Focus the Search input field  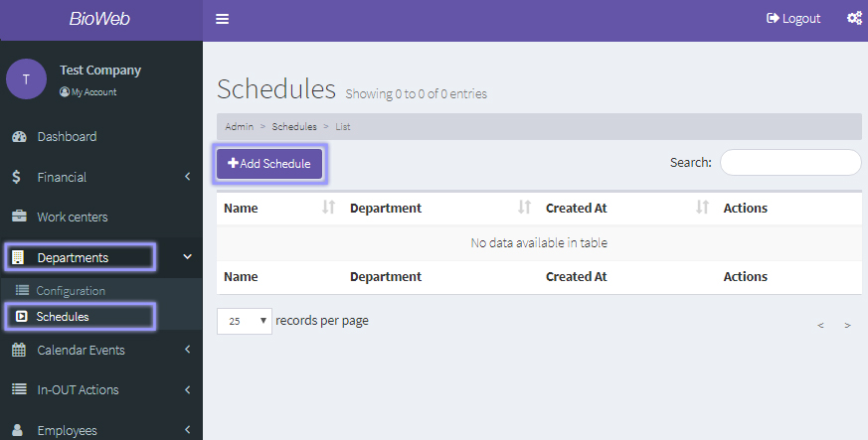pos(789,162)
